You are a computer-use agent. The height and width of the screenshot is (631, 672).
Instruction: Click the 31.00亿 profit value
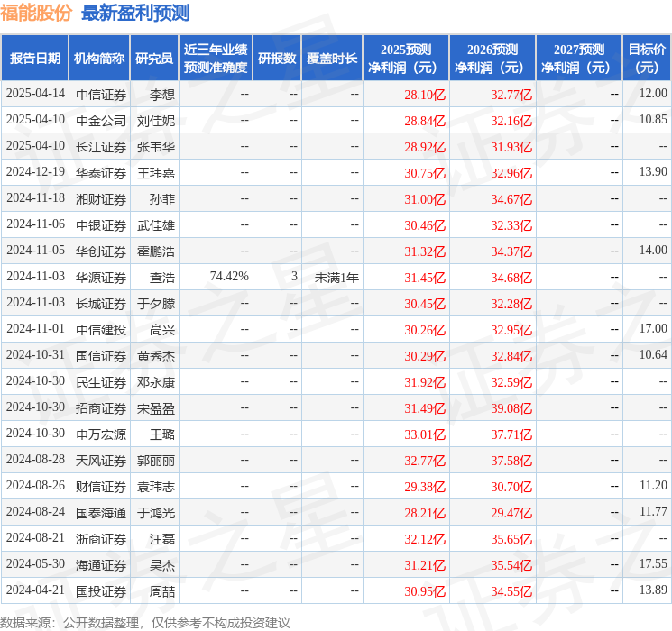pyautogui.click(x=425, y=199)
